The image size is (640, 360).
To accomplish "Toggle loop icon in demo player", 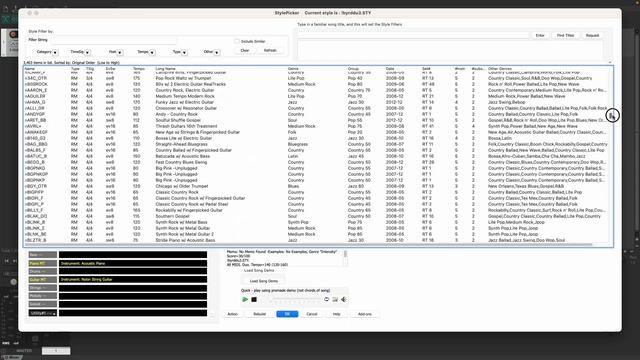I will (x=326, y=300).
